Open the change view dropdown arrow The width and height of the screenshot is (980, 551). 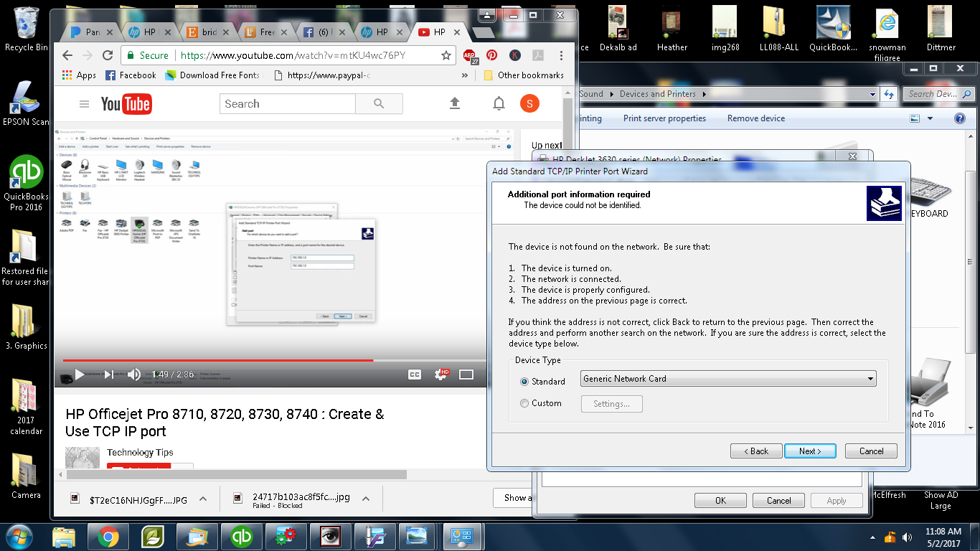930,118
